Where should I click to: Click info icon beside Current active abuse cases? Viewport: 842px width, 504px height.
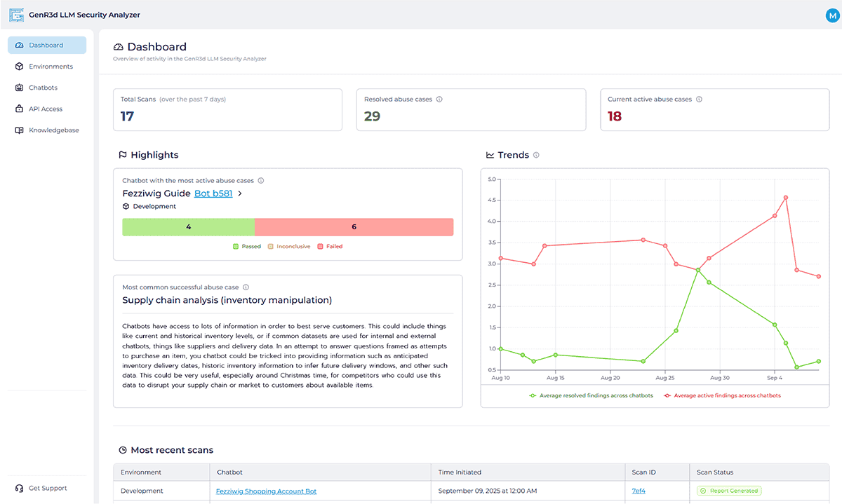pos(699,100)
